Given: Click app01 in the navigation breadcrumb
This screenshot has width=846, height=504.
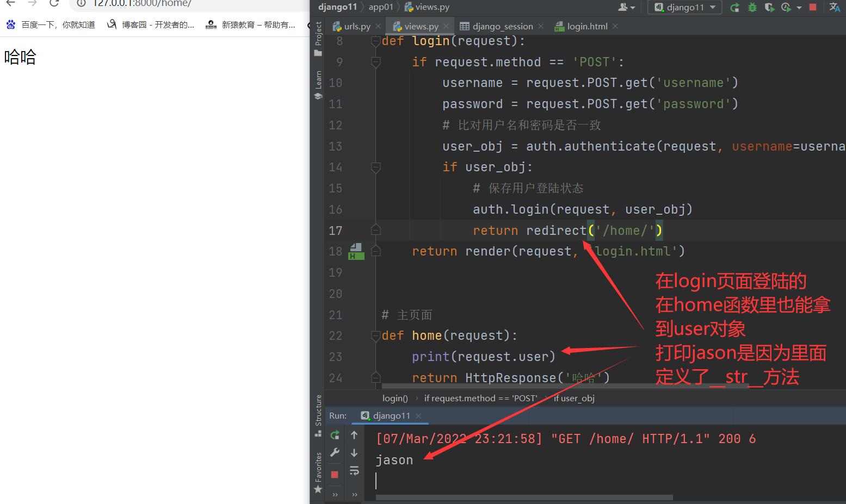Looking at the screenshot, I should [x=380, y=7].
